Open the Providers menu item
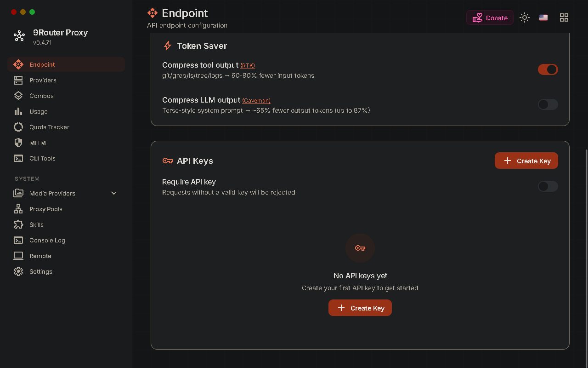Viewport: 588px width, 368px height. coord(66,80)
